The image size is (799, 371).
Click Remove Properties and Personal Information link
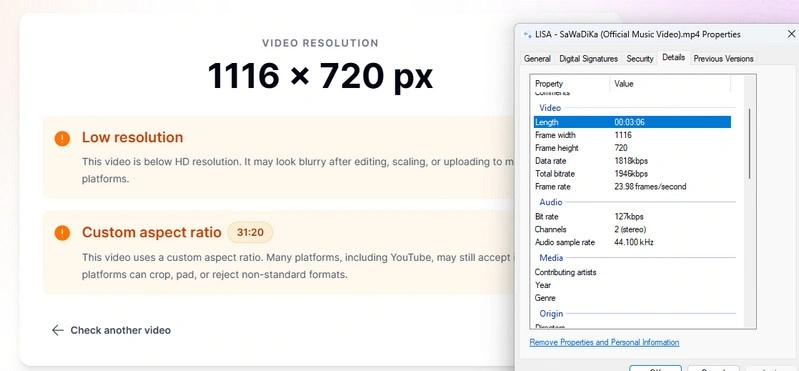coord(604,342)
